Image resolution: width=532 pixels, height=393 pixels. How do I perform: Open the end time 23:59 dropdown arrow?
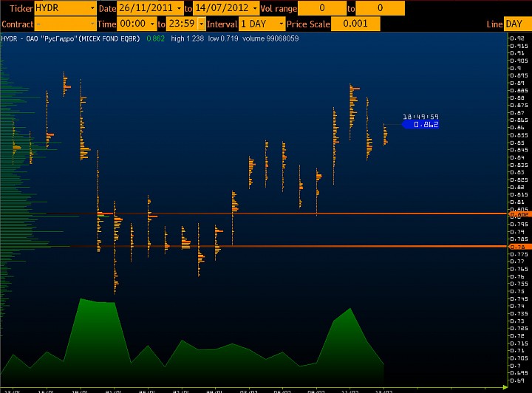coord(202,24)
